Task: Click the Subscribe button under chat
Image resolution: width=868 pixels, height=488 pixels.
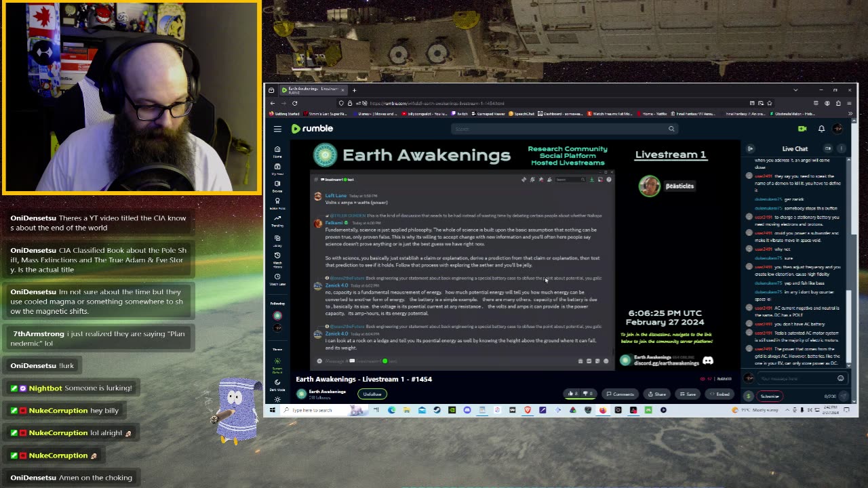Action: pyautogui.click(x=770, y=396)
